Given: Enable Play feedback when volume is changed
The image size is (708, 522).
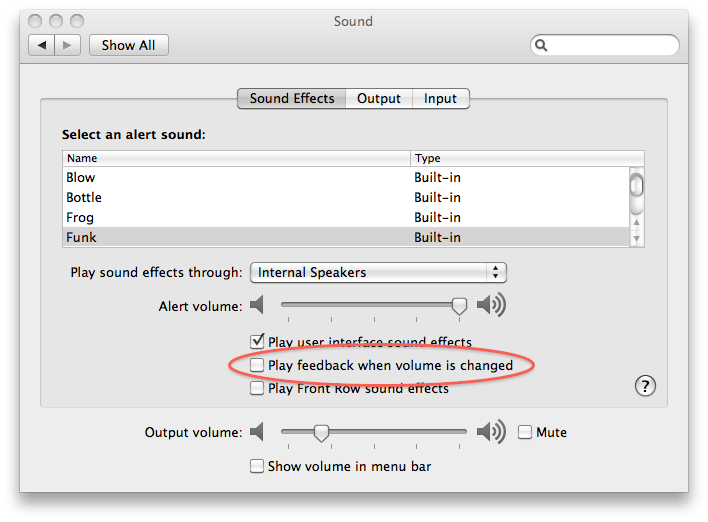Looking at the screenshot, I should (x=257, y=365).
